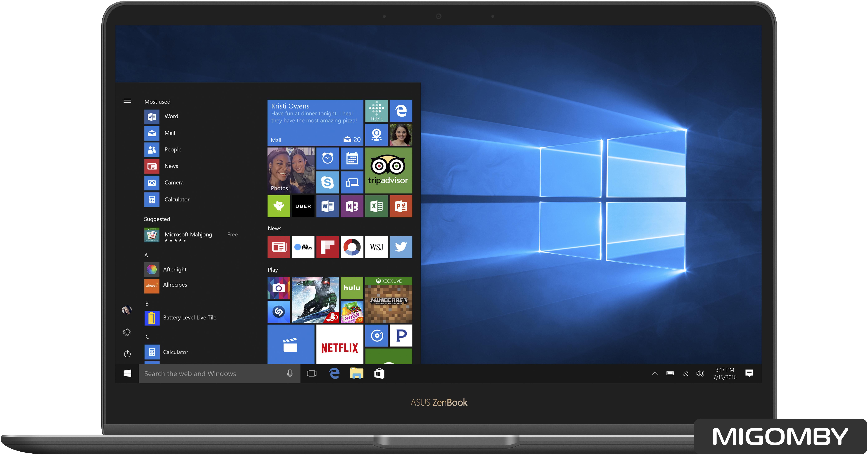Open the volume speaker tray icon

pyautogui.click(x=700, y=373)
